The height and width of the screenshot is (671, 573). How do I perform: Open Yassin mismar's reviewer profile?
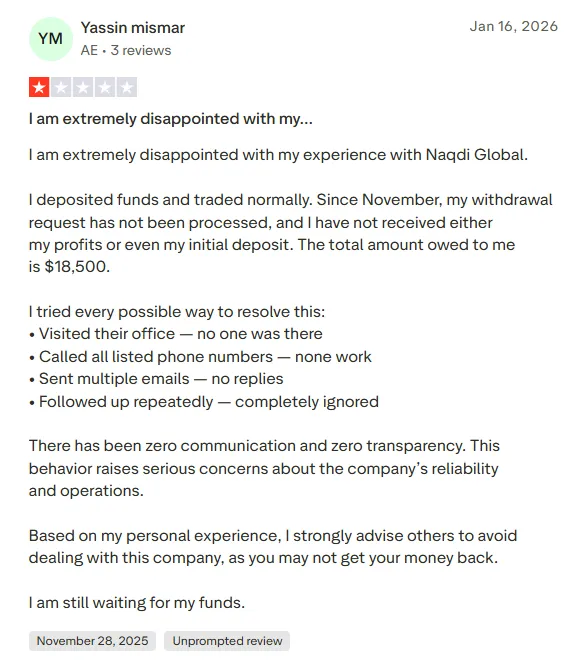point(133,28)
